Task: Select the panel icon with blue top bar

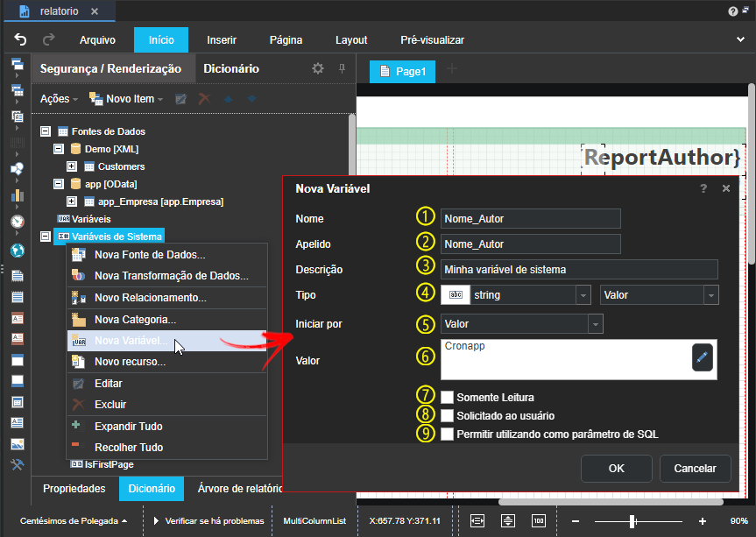Action: pos(18,360)
